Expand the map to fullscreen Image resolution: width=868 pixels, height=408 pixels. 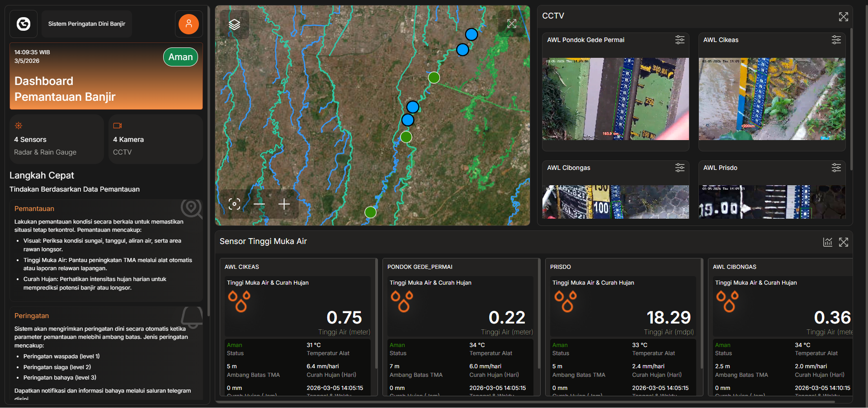pyautogui.click(x=511, y=23)
